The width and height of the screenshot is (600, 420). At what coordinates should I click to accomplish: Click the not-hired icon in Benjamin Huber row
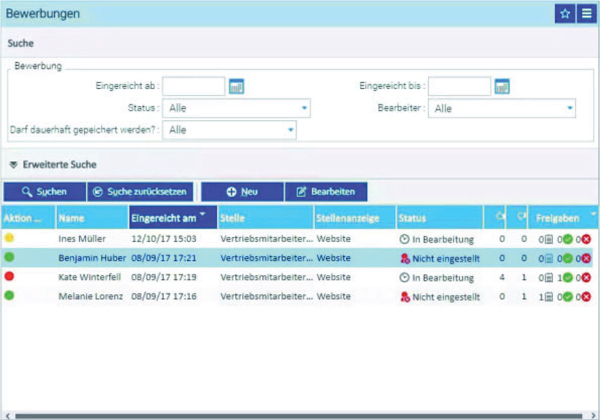point(405,259)
